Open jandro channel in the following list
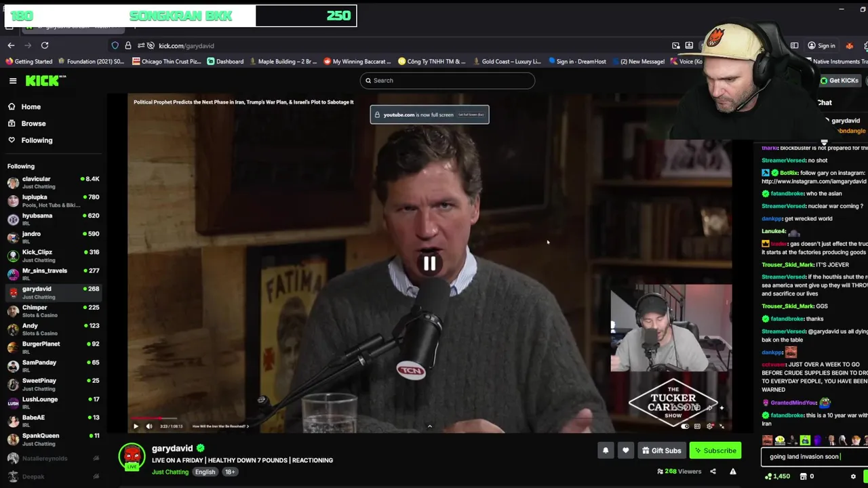This screenshot has width=868, height=488. click(x=53, y=237)
